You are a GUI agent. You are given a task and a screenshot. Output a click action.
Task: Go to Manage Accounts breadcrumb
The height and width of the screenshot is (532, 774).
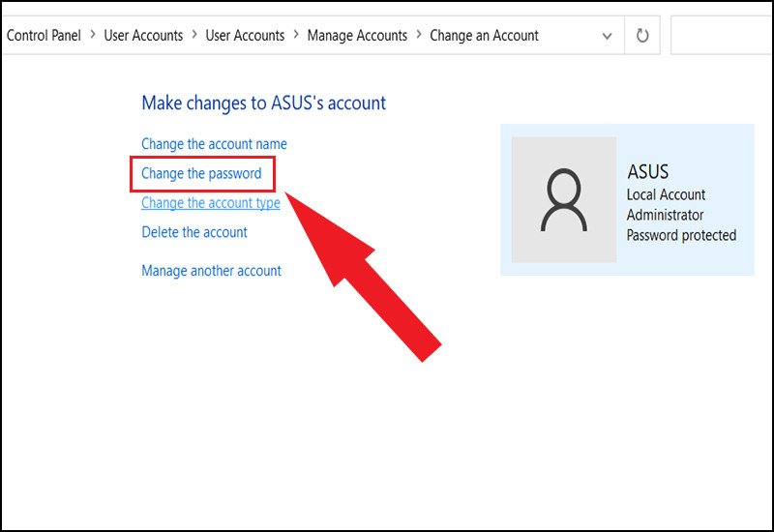coord(357,36)
